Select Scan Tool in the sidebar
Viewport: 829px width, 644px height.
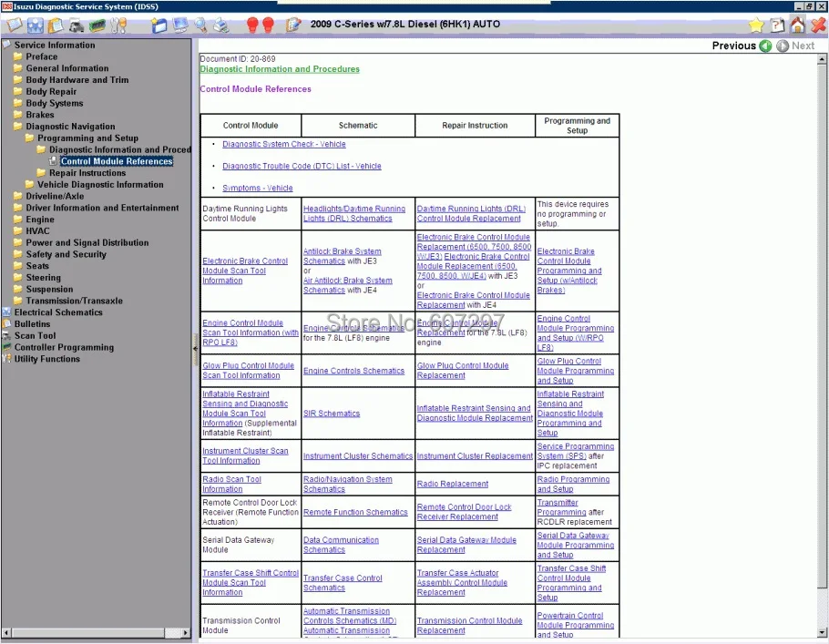35,336
